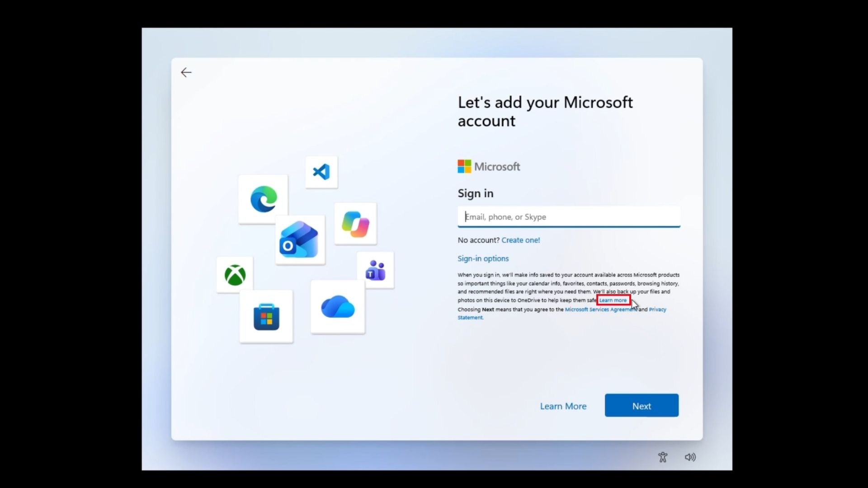Image resolution: width=868 pixels, height=488 pixels.
Task: Click the Let's add your Microsoft account title
Action: click(545, 112)
